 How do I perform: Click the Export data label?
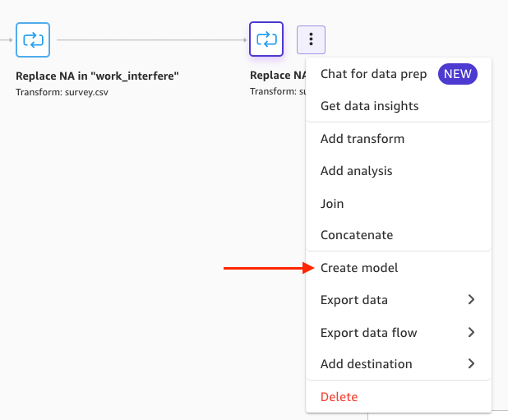pos(353,300)
